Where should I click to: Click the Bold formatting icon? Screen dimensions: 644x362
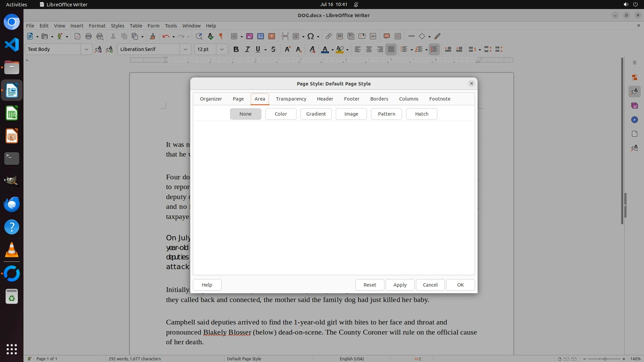click(x=236, y=49)
